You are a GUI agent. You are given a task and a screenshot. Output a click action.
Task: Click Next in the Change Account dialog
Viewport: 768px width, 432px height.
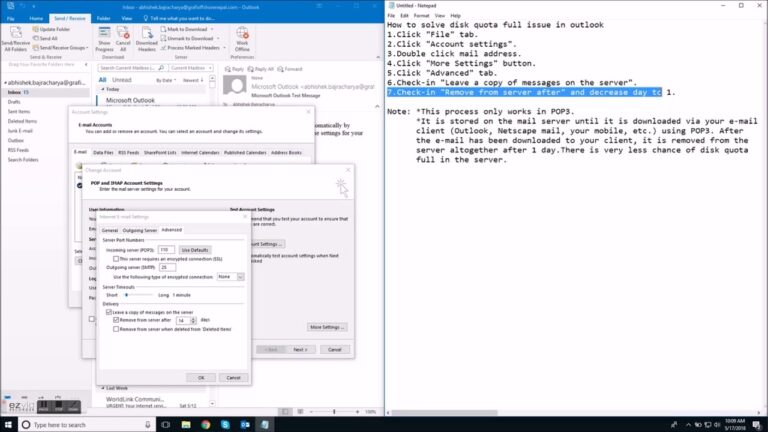tap(300, 349)
